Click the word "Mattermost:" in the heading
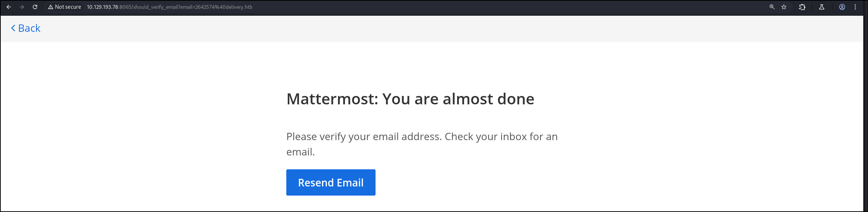 point(333,99)
